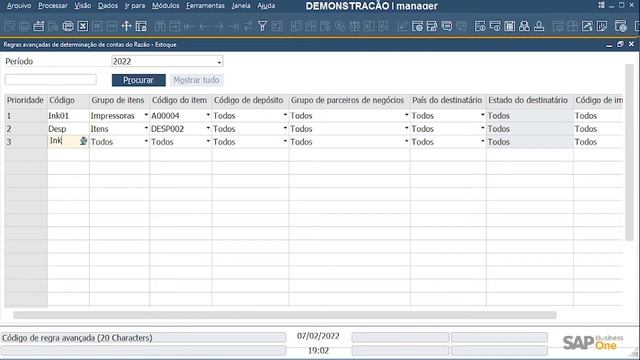Click the Prioridade column header

pyautogui.click(x=26, y=100)
